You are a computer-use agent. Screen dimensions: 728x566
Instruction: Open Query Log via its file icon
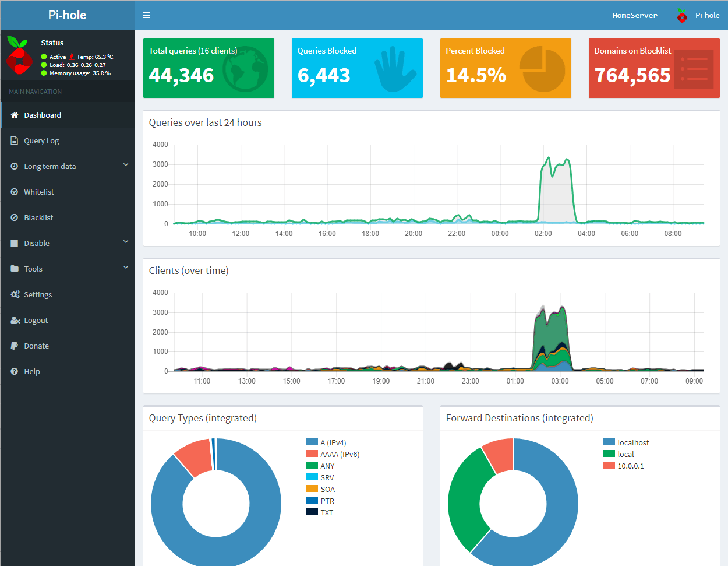click(15, 140)
